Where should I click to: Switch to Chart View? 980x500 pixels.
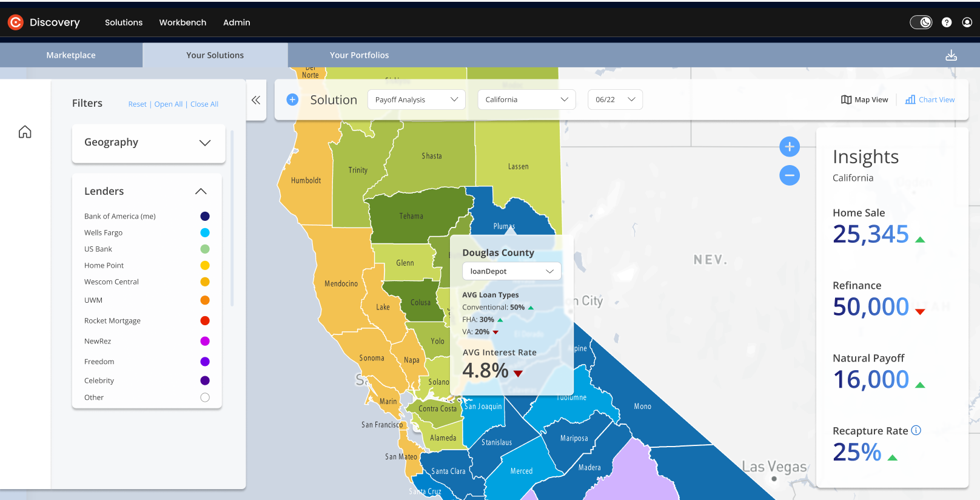point(930,100)
